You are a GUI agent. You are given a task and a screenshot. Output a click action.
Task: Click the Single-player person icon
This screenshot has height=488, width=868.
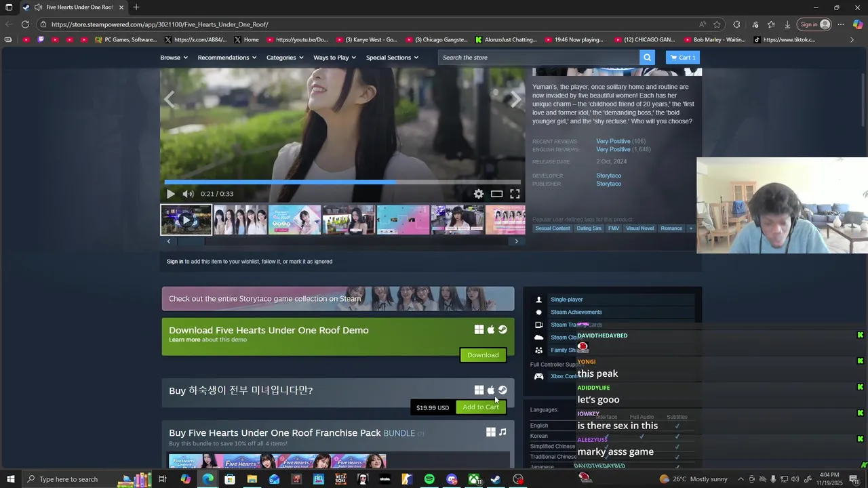point(539,300)
